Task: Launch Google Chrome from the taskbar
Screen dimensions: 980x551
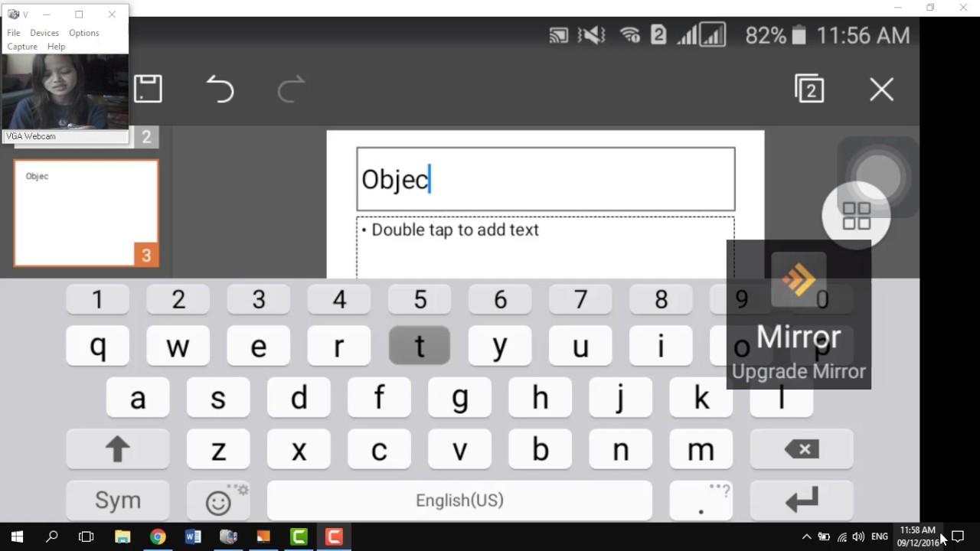Action: tap(158, 537)
